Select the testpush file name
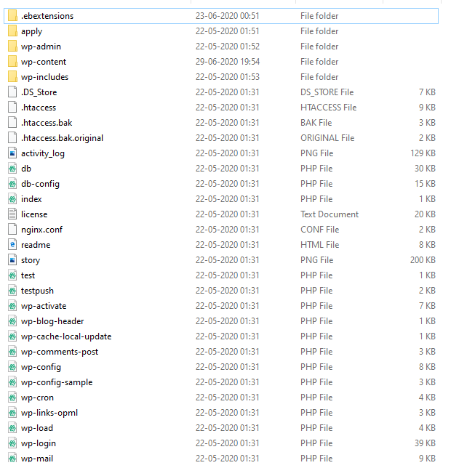Screen dimensions: 451x476 [37, 291]
